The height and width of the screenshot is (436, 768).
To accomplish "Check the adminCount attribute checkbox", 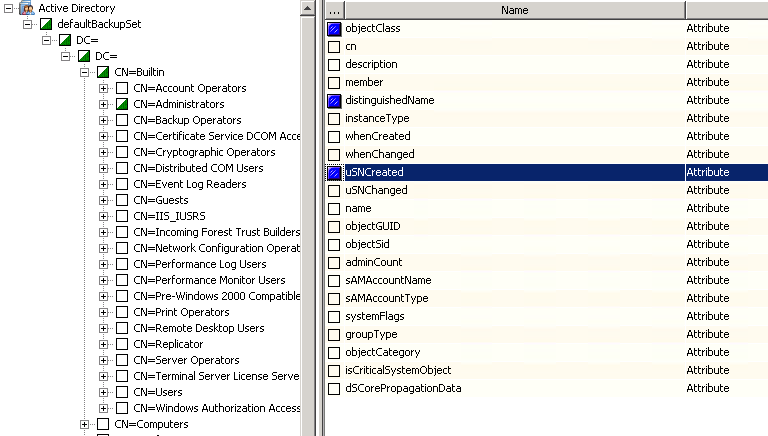I will tap(334, 263).
